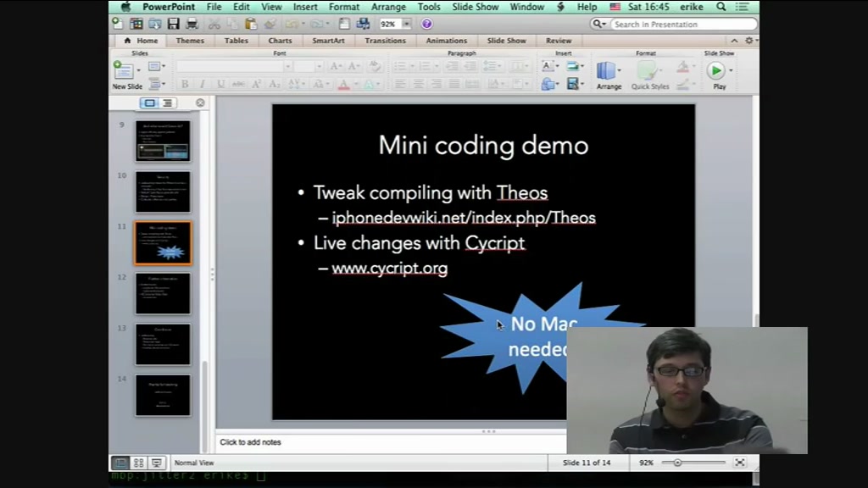Switch to the Themes ribbon tab
Viewport: 868px width, 488px height.
click(x=190, y=41)
